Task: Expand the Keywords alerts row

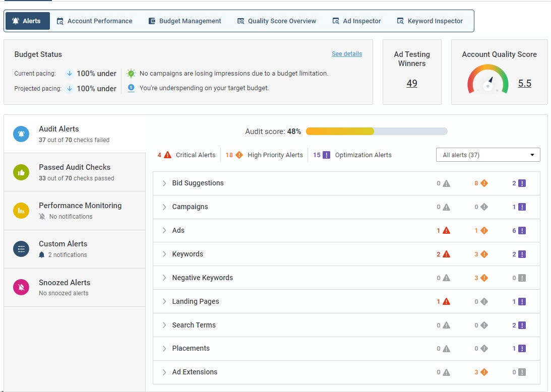Action: [x=346, y=254]
